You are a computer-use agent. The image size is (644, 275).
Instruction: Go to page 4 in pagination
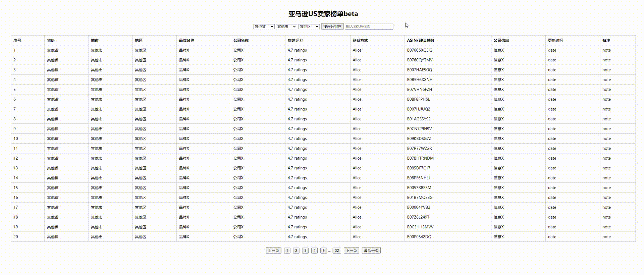coord(314,251)
